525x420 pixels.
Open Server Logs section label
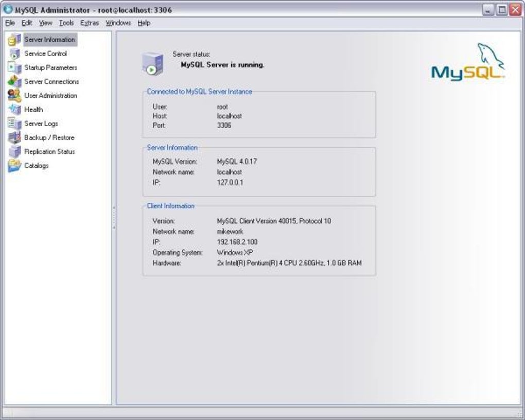(41, 124)
